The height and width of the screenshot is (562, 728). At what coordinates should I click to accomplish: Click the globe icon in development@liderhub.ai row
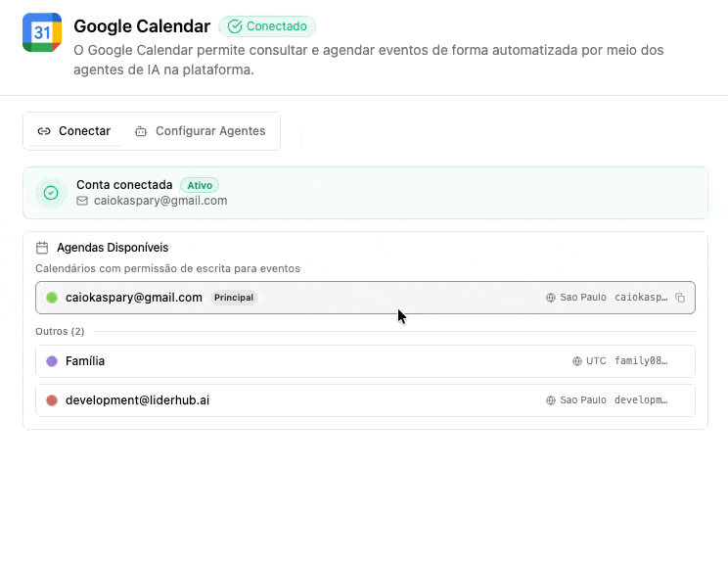551,399
